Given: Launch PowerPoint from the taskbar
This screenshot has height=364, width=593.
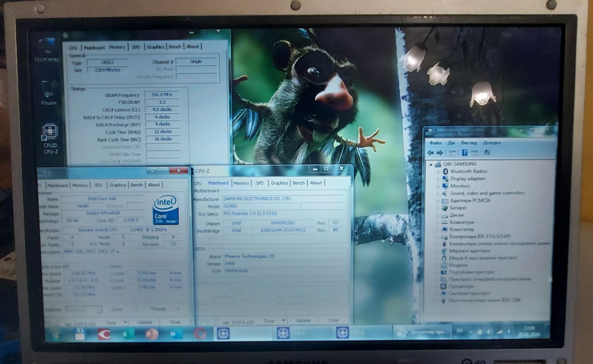Looking at the screenshot, I should 152,334.
